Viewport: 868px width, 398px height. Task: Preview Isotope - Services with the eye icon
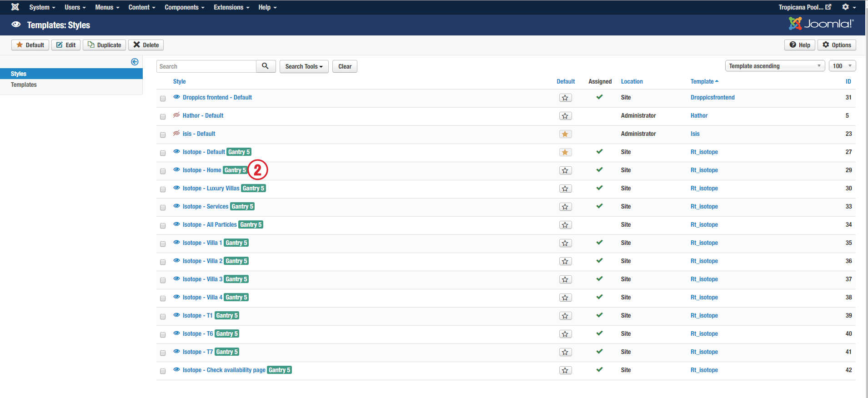176,206
